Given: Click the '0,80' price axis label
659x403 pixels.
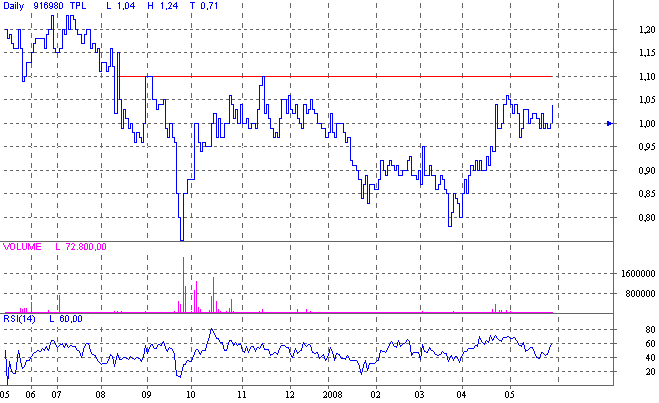Looking at the screenshot, I should pyautogui.click(x=647, y=218).
